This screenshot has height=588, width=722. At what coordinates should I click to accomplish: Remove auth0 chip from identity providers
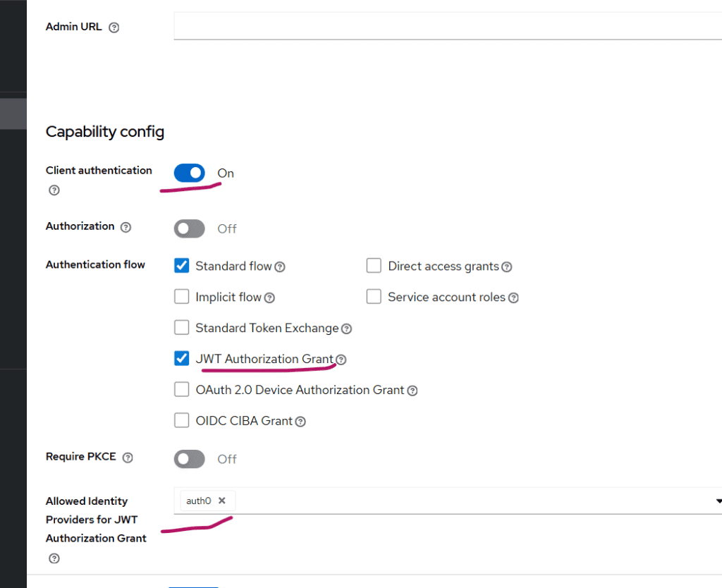click(222, 501)
